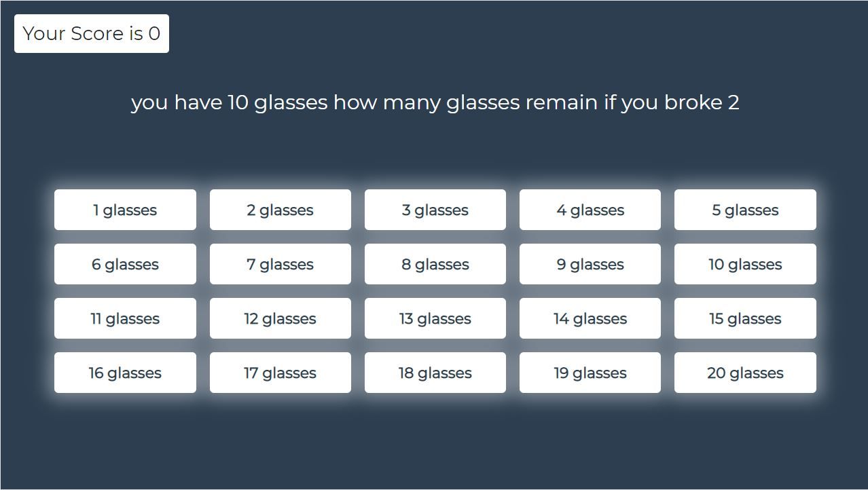Pick the 13 glasses button
The width and height of the screenshot is (868, 490).
(x=435, y=318)
